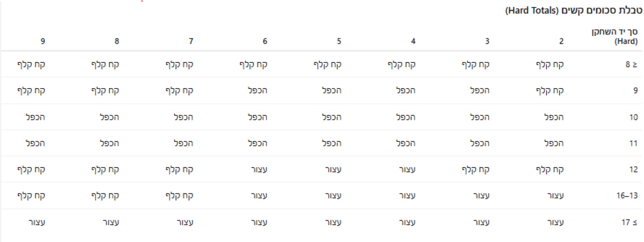The image size is (644, 242).
Task: Click the 'הכפל' cell for hard 9 versus 3
Action: pyautogui.click(x=480, y=90)
